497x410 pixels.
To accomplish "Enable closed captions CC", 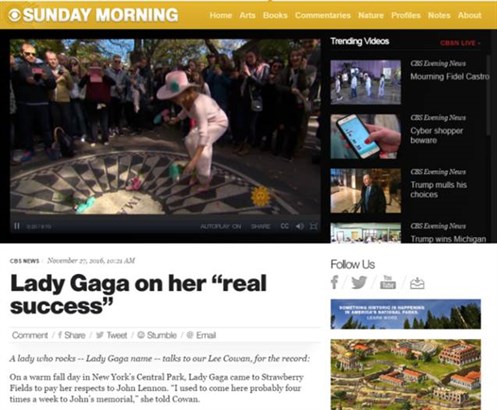I will click(284, 226).
